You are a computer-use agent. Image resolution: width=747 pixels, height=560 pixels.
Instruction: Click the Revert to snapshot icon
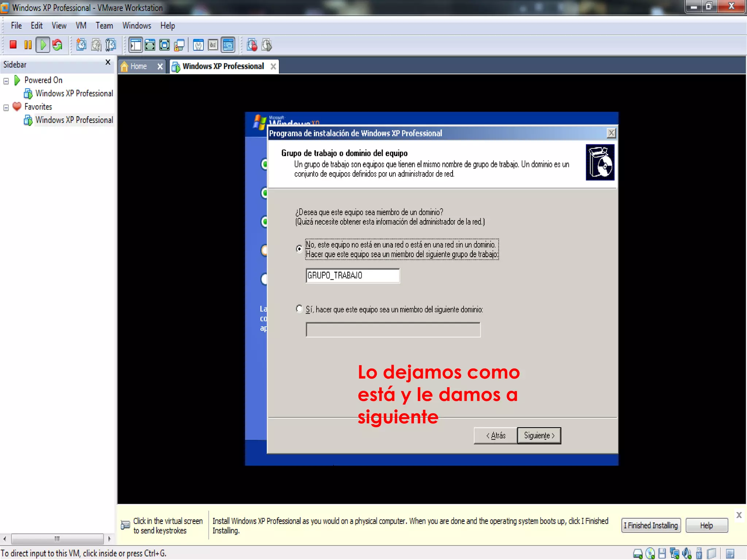(96, 45)
